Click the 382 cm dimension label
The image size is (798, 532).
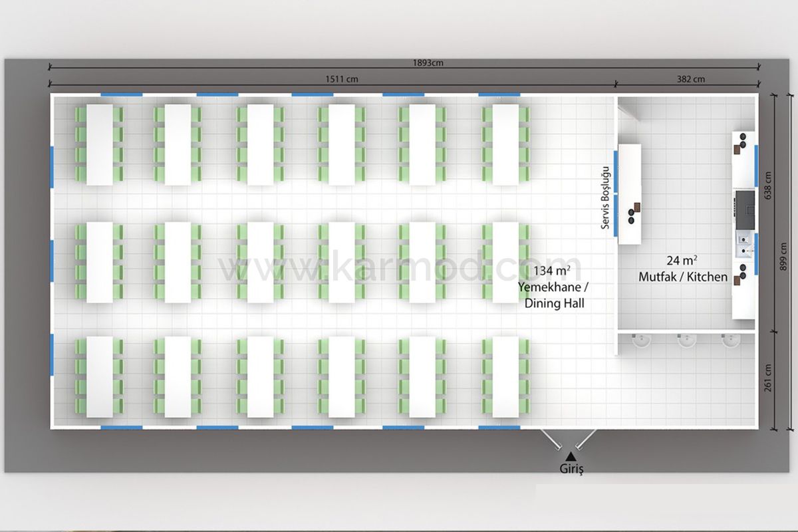tap(691, 79)
